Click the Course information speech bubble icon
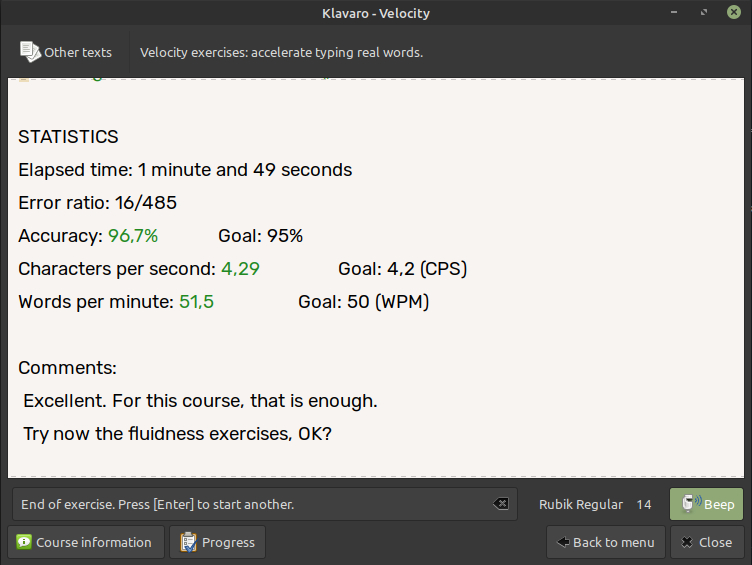 coord(24,542)
